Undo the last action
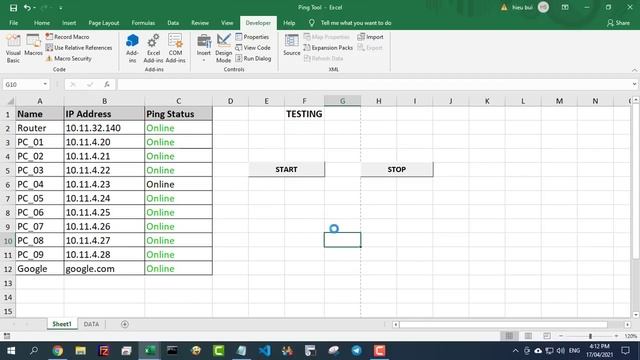640x360 pixels. tap(27, 8)
